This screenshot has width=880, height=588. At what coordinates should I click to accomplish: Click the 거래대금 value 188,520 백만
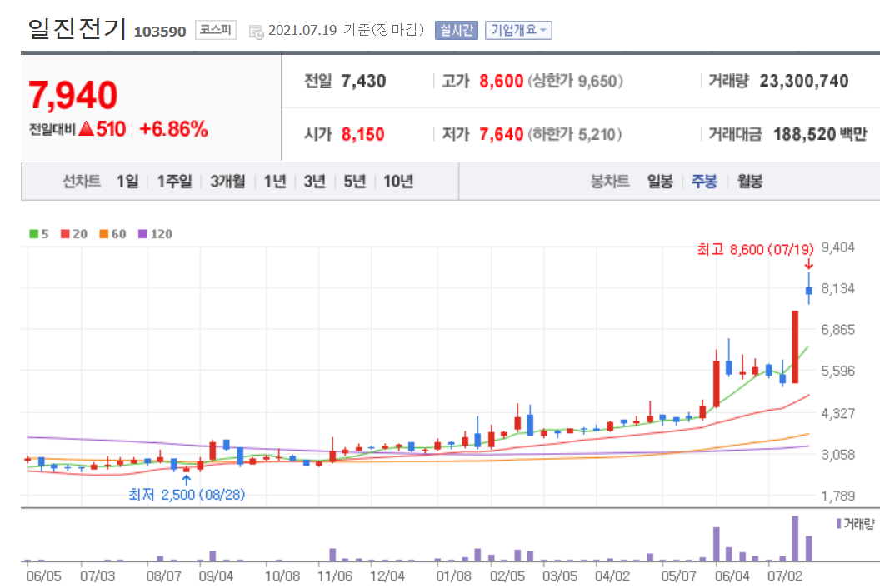pyautogui.click(x=820, y=135)
